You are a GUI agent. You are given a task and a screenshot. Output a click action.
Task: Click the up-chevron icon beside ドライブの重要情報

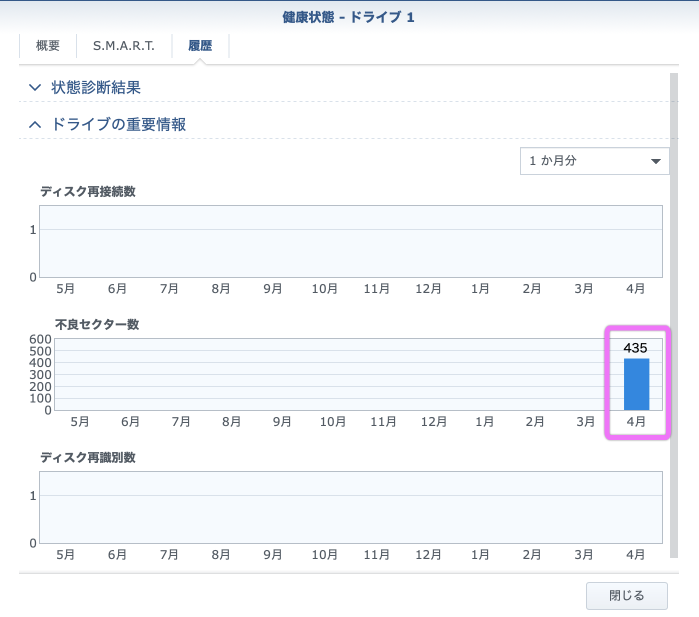pos(35,125)
